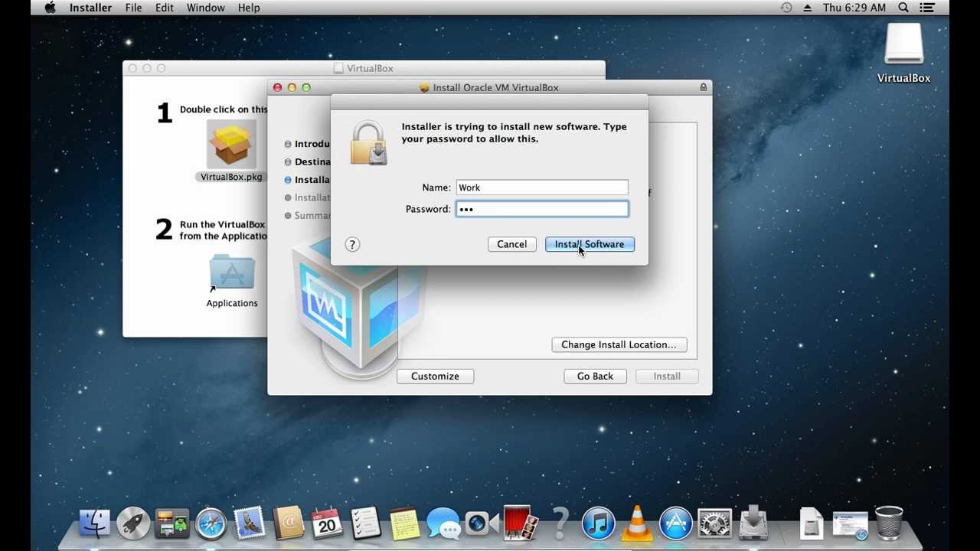Open VLC media player from the Dock
The width and height of the screenshot is (980, 551).
636,523
